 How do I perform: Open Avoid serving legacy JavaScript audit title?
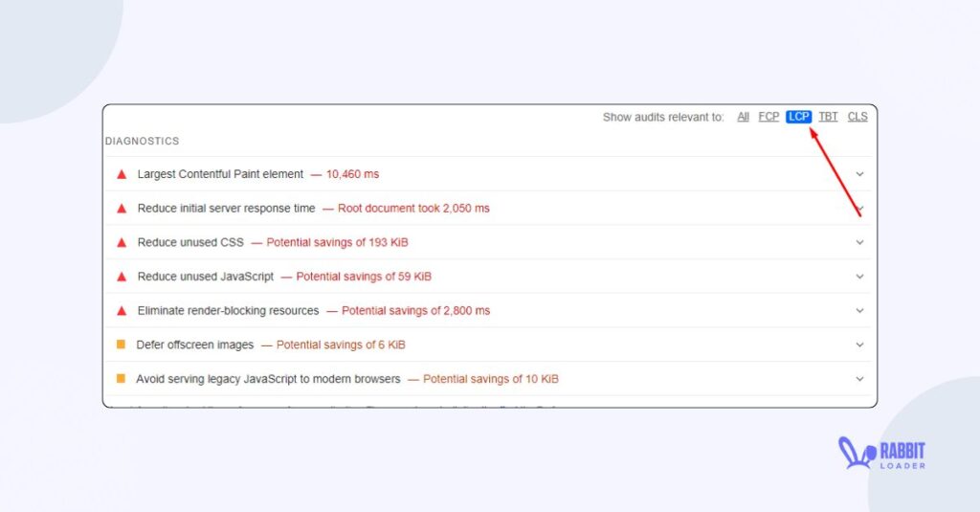[x=268, y=379]
